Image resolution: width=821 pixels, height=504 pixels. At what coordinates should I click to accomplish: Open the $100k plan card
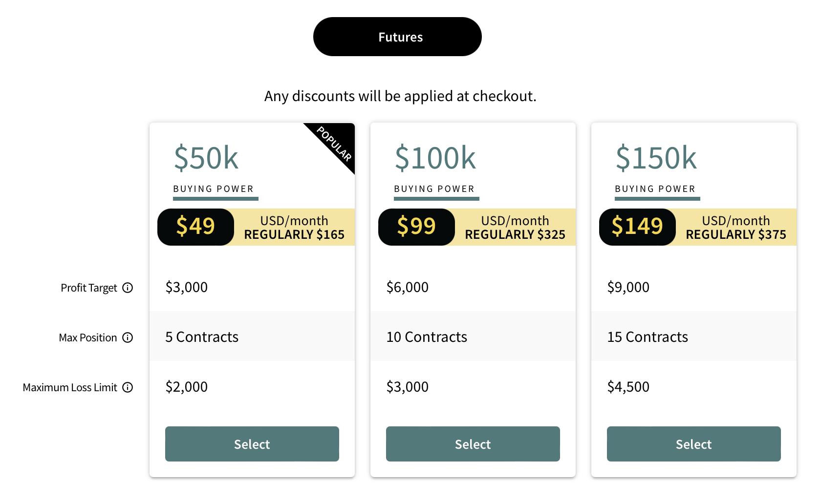tap(473, 444)
